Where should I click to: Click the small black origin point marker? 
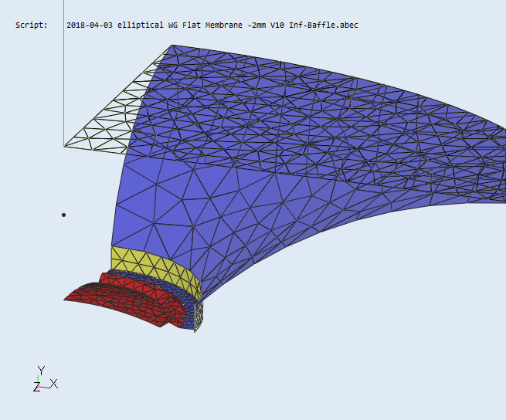pos(63,215)
